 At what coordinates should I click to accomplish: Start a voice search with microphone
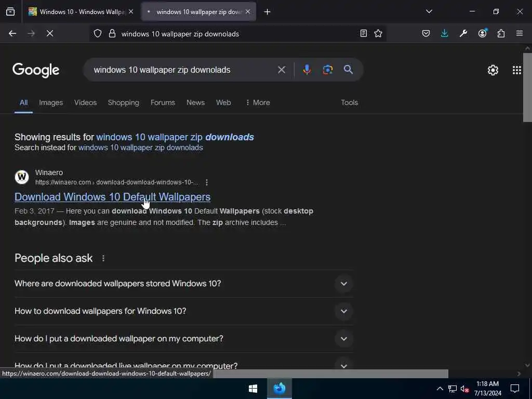[x=307, y=70]
